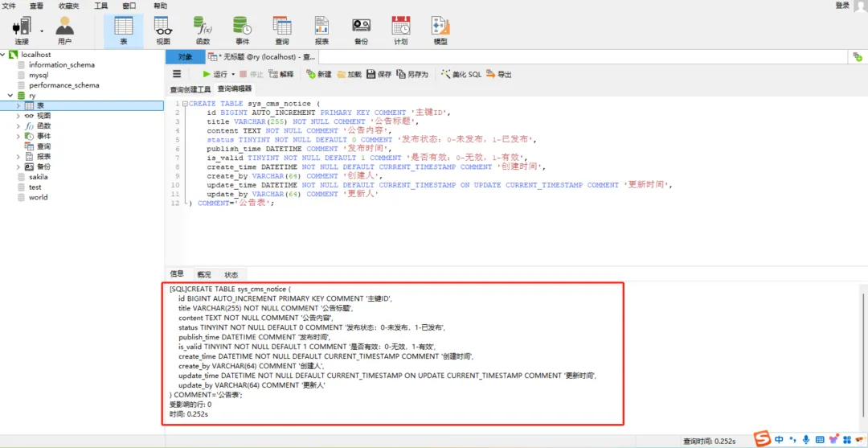Switch to the 概况 result tab
This screenshot has width=868, height=448.
tap(204, 274)
